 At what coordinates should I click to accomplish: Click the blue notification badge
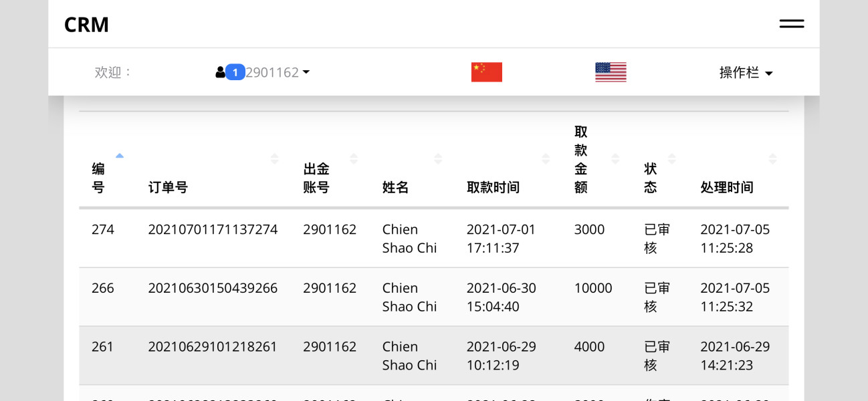point(235,72)
